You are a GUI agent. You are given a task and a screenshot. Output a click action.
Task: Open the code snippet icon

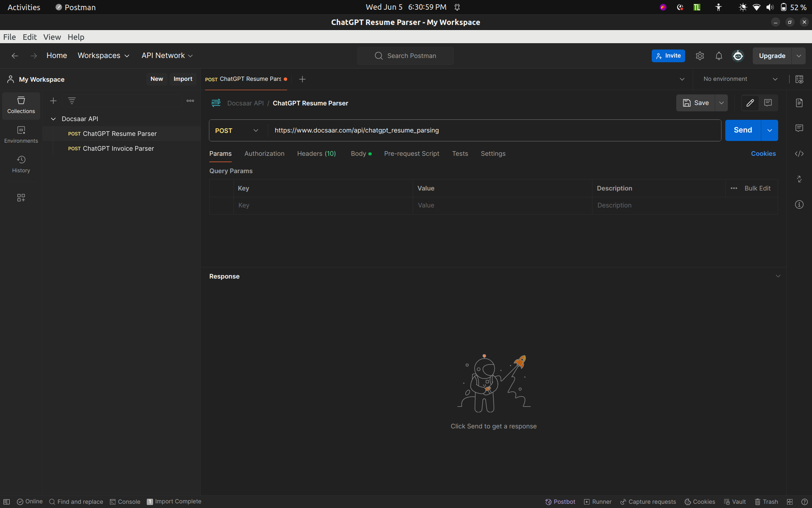click(x=799, y=154)
